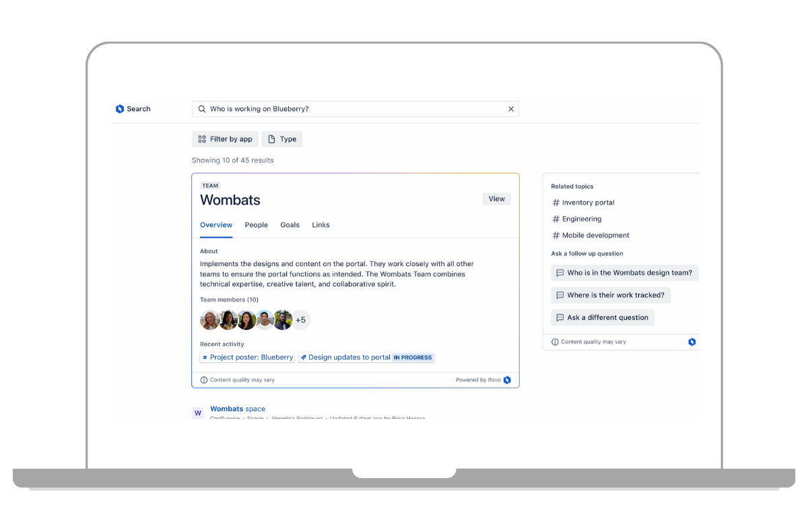Show the +5 more team members

(x=301, y=320)
